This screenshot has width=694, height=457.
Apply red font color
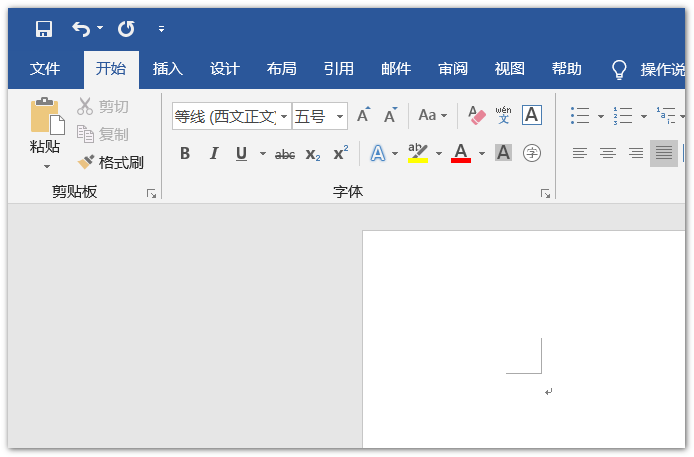click(461, 153)
